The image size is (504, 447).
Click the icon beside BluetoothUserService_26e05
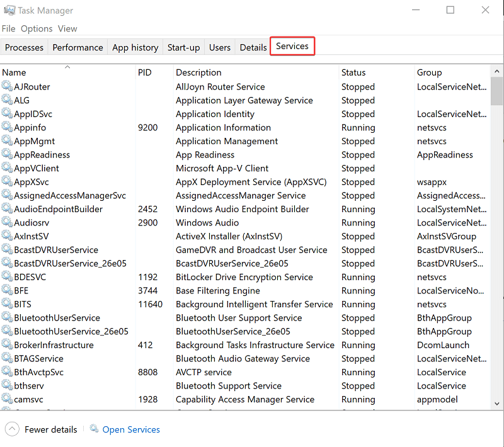(7, 331)
